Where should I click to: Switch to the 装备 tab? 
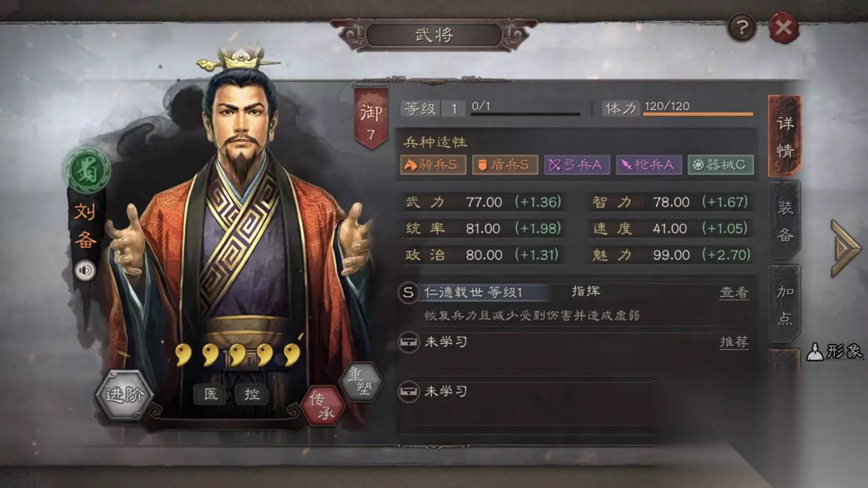[x=785, y=221]
